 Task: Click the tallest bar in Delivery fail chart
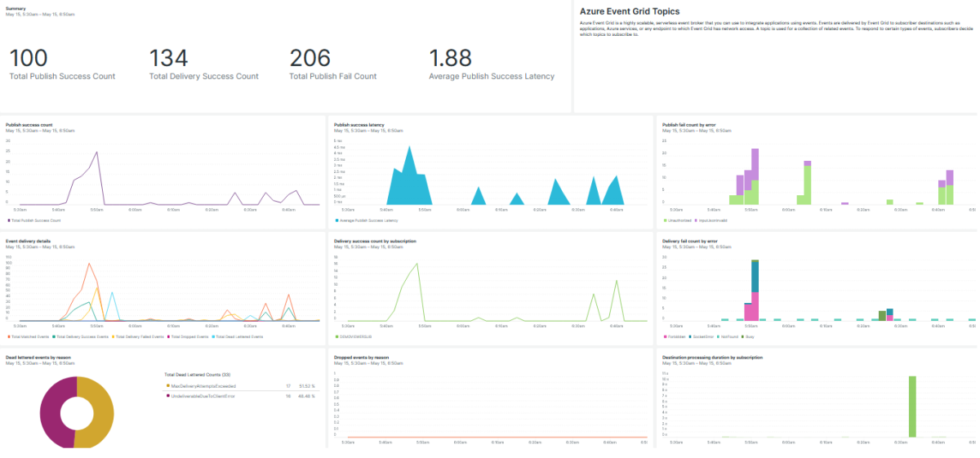click(x=755, y=290)
